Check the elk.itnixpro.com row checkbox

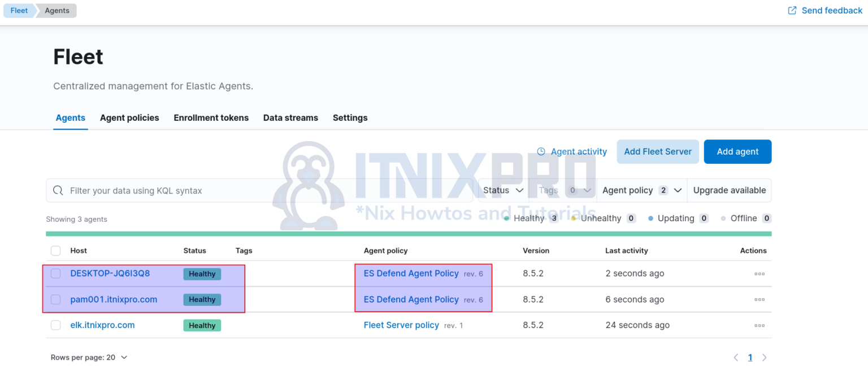click(55, 325)
